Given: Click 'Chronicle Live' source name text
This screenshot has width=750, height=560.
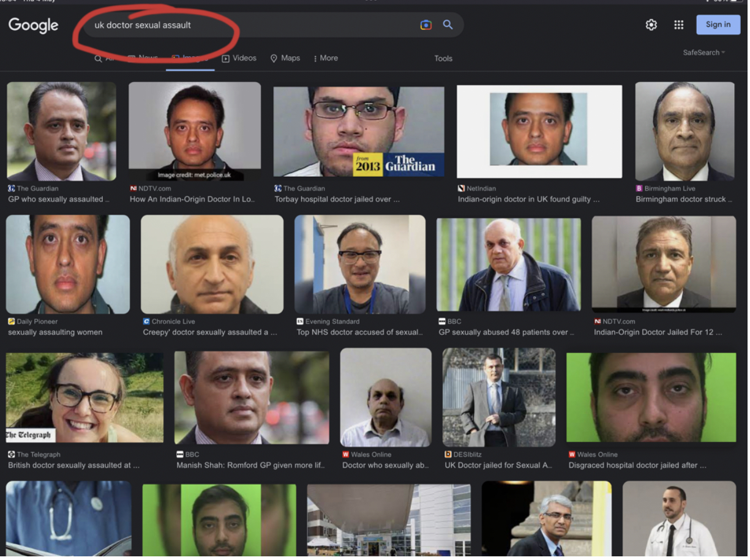Looking at the screenshot, I should (173, 321).
